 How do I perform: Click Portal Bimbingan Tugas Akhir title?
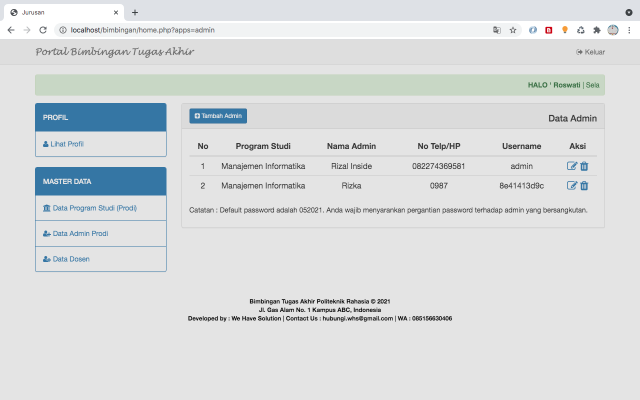(x=114, y=52)
